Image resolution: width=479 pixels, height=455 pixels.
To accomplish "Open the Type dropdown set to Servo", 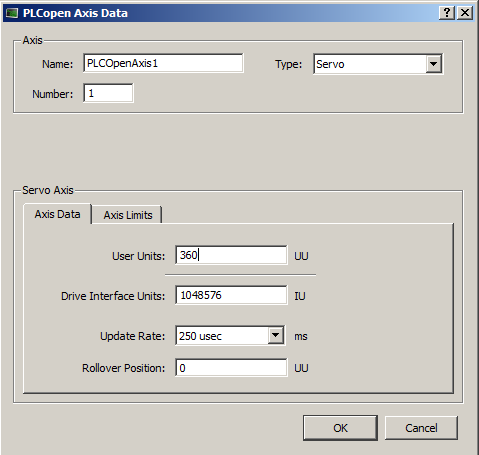I will (378, 64).
